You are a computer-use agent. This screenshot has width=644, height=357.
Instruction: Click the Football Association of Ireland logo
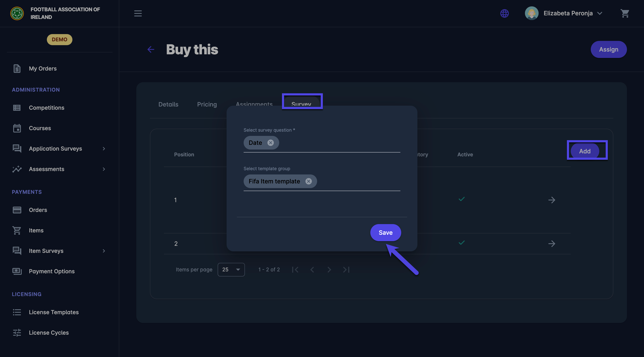(x=17, y=13)
